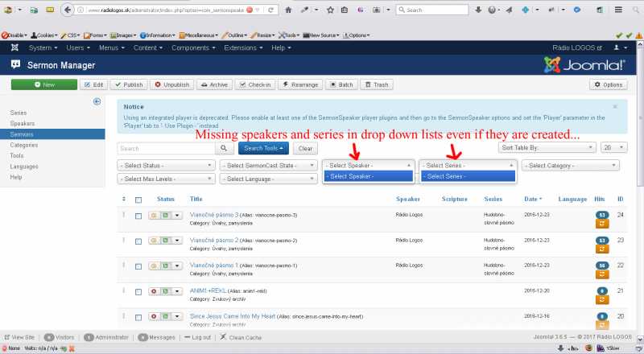This screenshot has height=354, width=644.
Task: Click orange podcast icon for sermon 22
Action: click(x=602, y=274)
